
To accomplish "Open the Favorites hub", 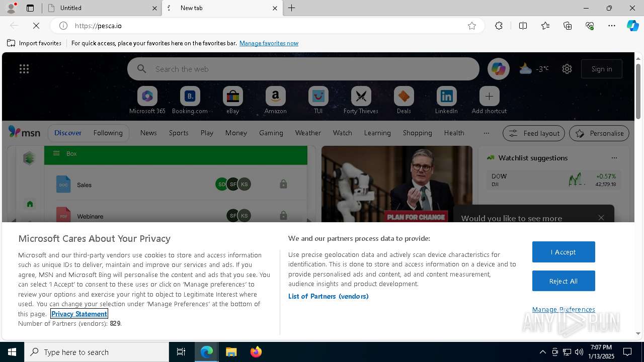I will click(x=545, y=26).
